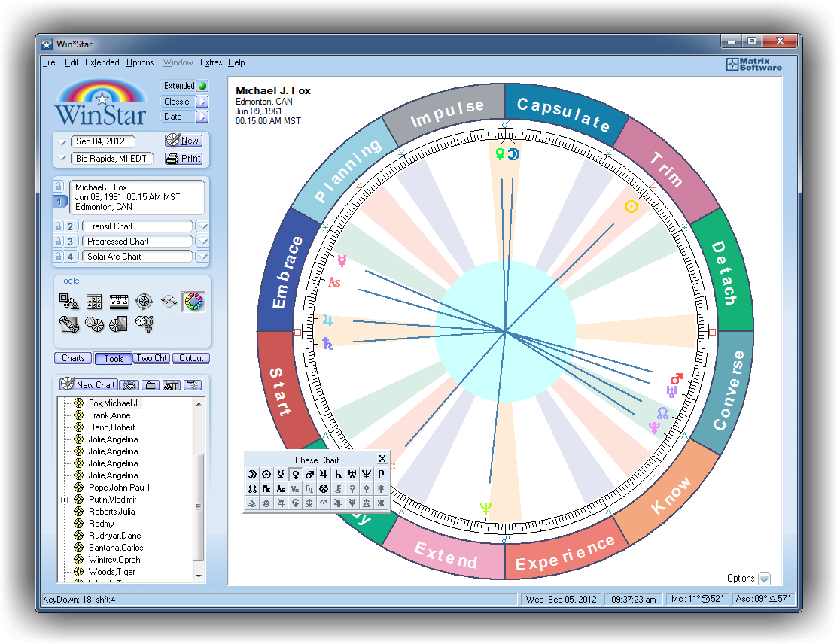Open the Options dropdown below the chart
Screen dimensions: 837x644
pos(764,579)
